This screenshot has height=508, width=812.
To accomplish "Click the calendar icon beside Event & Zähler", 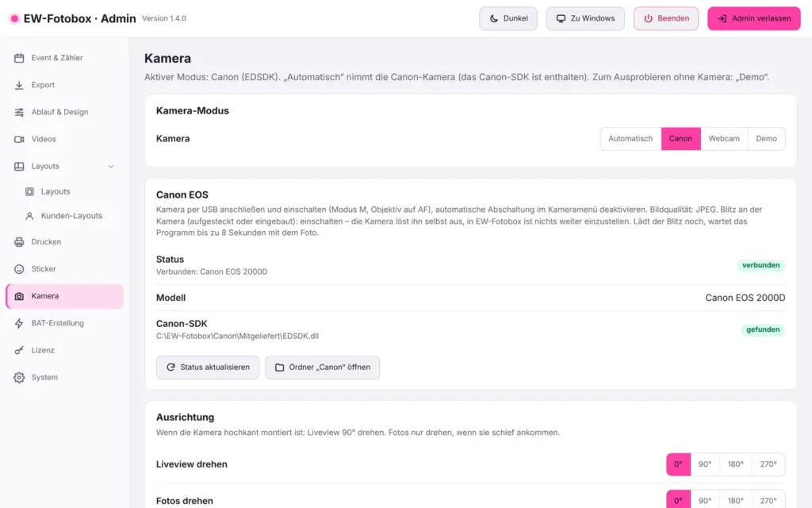I will pos(19,58).
